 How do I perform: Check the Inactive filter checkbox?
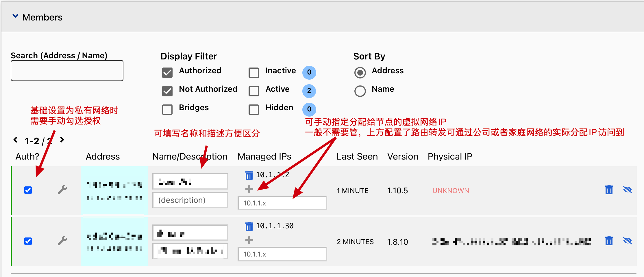coord(254,73)
